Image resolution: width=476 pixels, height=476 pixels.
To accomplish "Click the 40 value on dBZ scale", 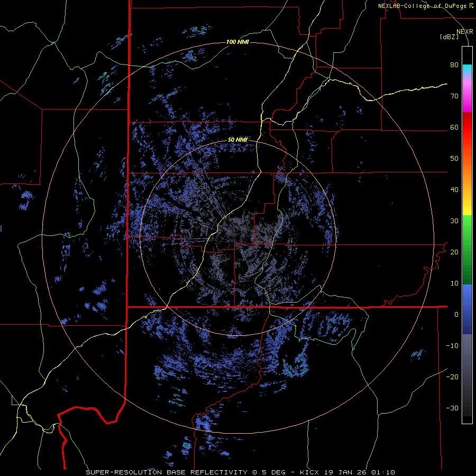I will click(x=454, y=190).
